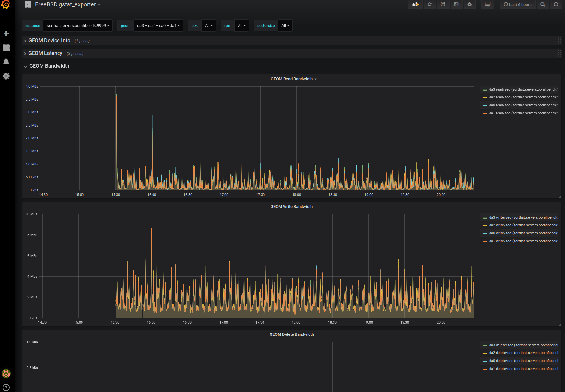Click the Add panel icon
Viewport: 565px width, 392px height.
click(x=415, y=4)
